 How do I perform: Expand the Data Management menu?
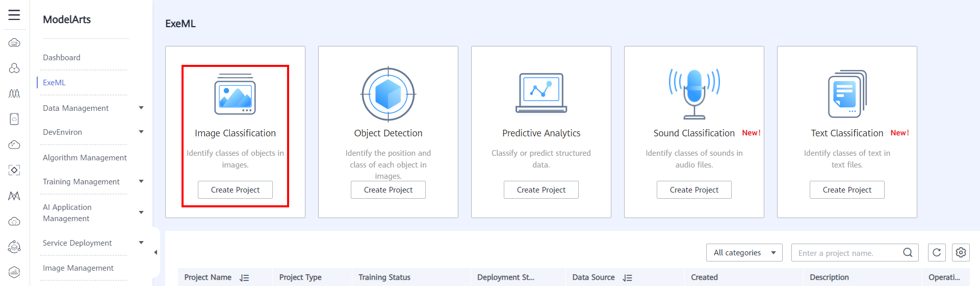(141, 108)
